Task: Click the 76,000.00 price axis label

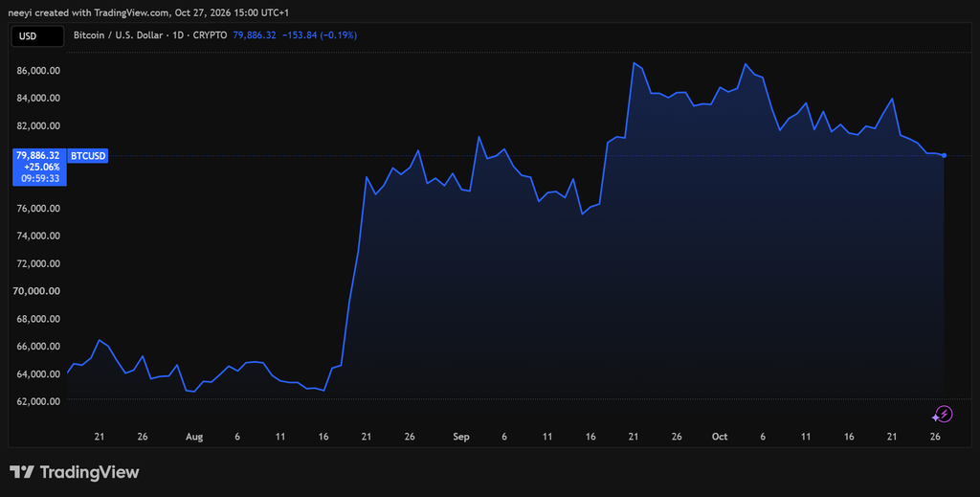Action: tap(38, 208)
